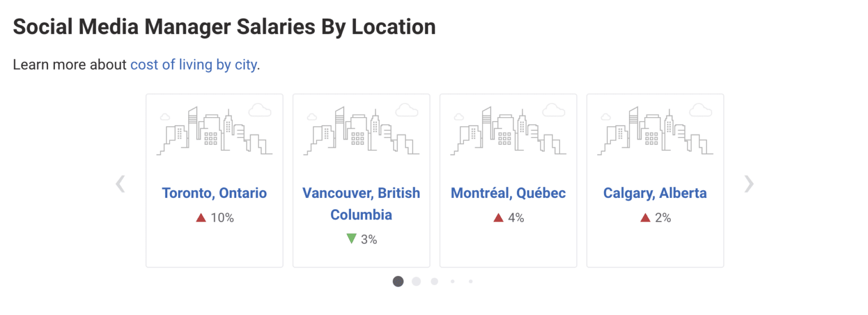
Task: Open Calgary, Alberta salary link
Action: point(655,193)
